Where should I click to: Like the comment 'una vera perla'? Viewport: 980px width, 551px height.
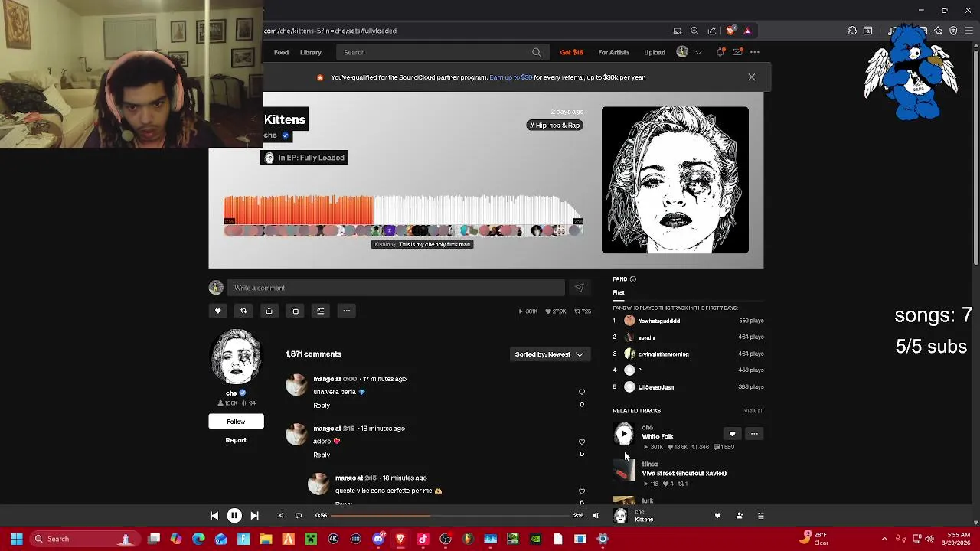582,392
